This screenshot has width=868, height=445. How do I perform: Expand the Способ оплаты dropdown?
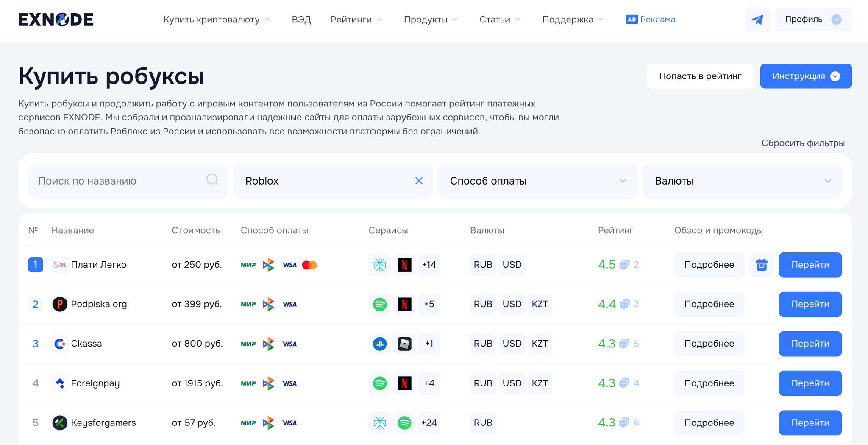537,181
